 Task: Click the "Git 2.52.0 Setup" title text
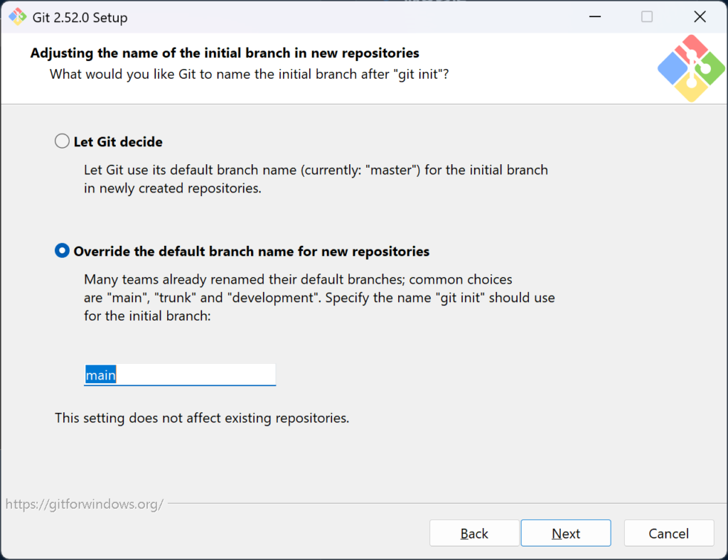[x=80, y=18]
